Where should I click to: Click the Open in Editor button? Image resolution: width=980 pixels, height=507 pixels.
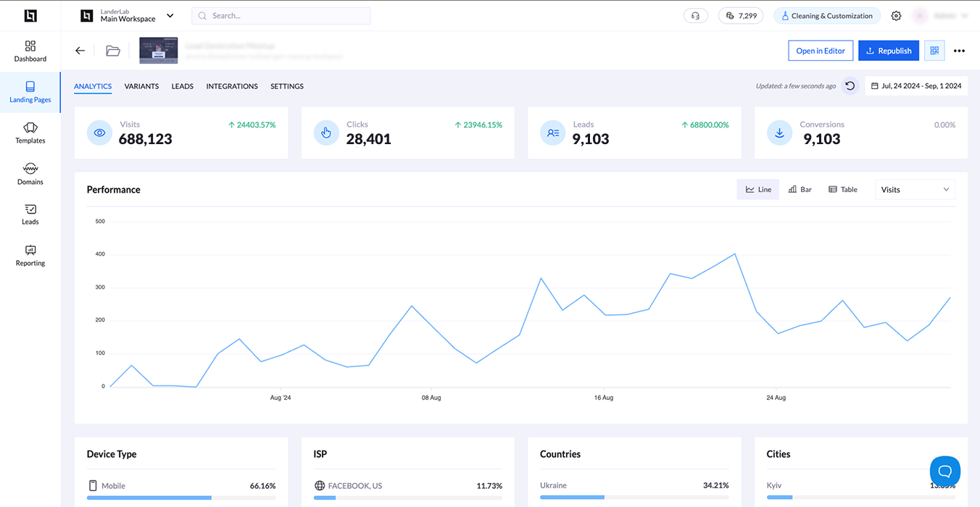pyautogui.click(x=820, y=50)
